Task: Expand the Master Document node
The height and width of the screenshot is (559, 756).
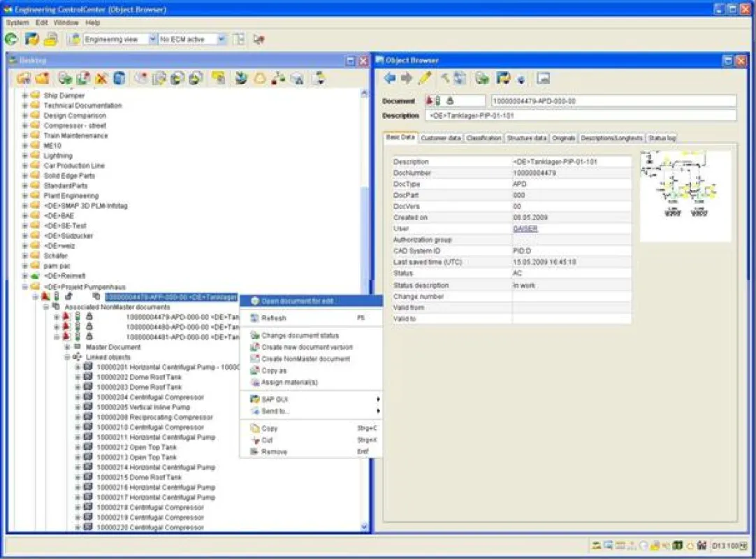Action: click(x=67, y=347)
